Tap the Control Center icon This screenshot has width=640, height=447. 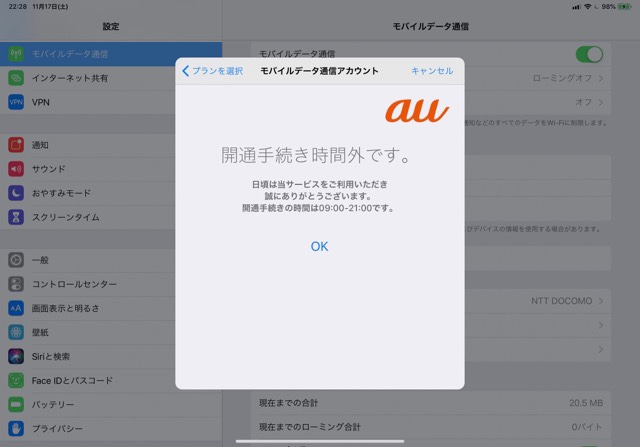pos(16,284)
